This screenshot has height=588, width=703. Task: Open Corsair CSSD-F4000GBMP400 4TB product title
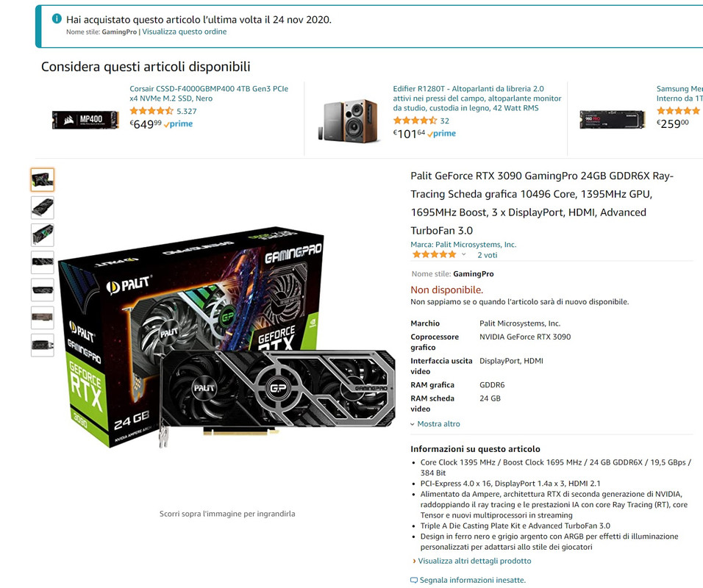click(209, 93)
